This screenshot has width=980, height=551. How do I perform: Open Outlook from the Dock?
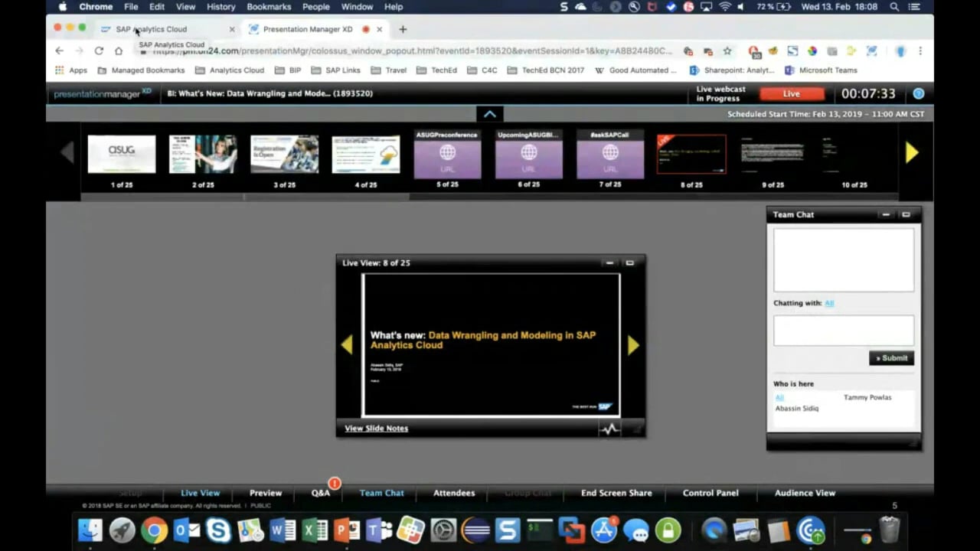pyautogui.click(x=186, y=530)
